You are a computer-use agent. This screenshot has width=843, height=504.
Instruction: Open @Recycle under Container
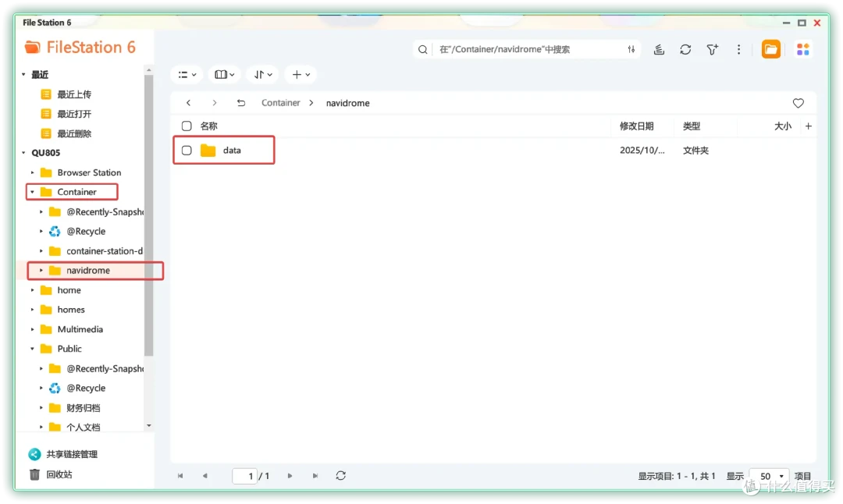pos(86,232)
